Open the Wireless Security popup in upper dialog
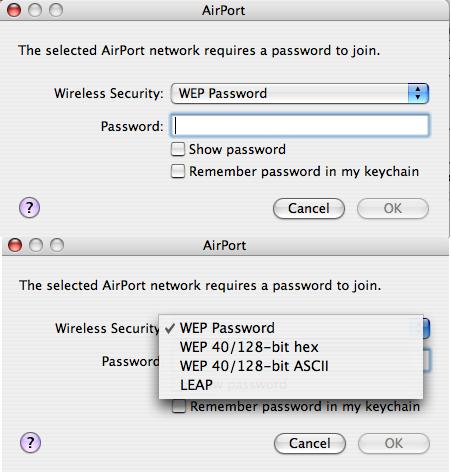Viewport: 451px width, 472px height. click(300, 93)
